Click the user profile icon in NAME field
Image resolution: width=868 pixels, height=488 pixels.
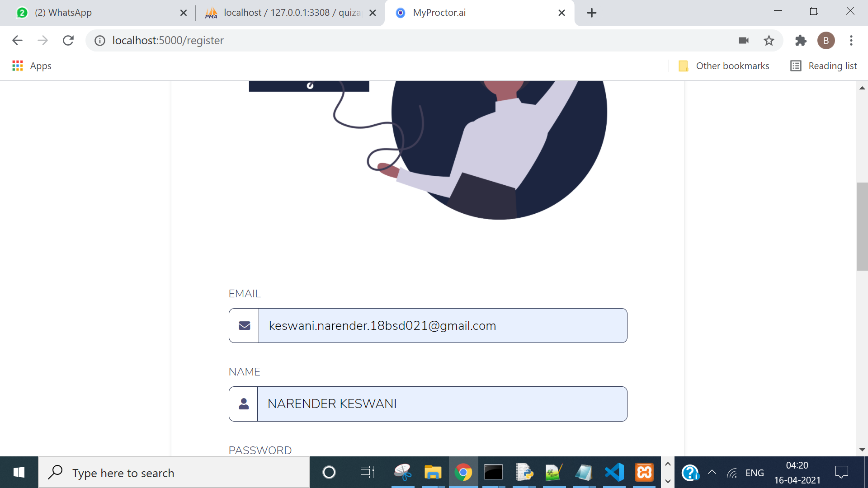(x=243, y=404)
